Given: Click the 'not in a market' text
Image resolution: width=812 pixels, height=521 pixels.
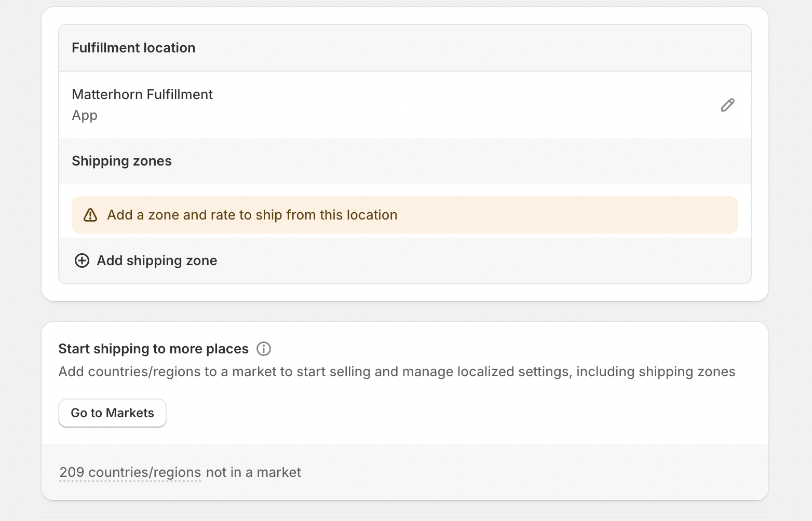Looking at the screenshot, I should click(x=253, y=472).
